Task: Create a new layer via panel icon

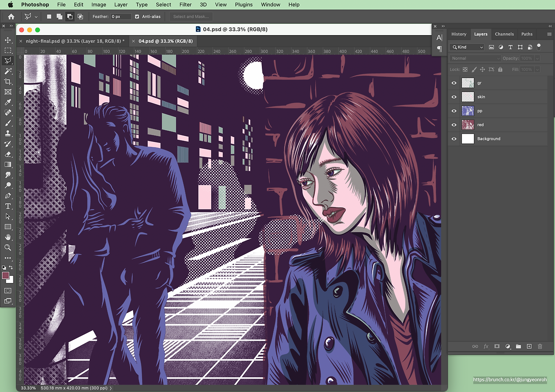Action: [x=529, y=346]
